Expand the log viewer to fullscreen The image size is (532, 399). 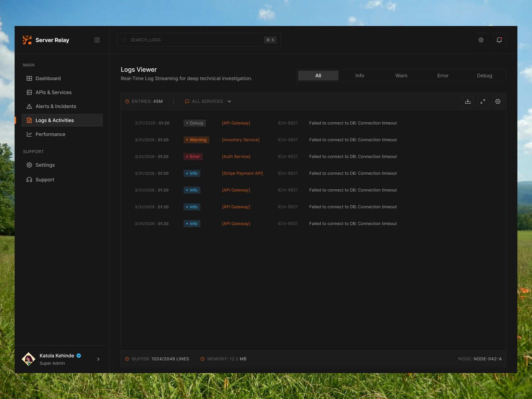click(x=483, y=102)
